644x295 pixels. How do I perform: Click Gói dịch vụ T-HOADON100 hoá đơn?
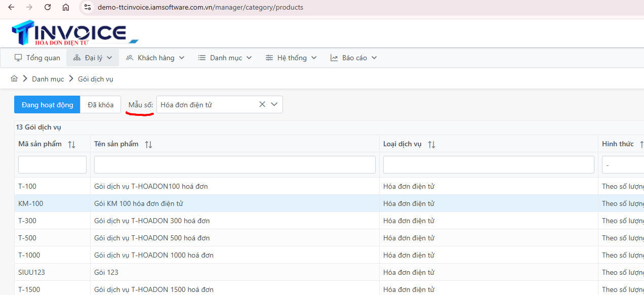[151, 186]
